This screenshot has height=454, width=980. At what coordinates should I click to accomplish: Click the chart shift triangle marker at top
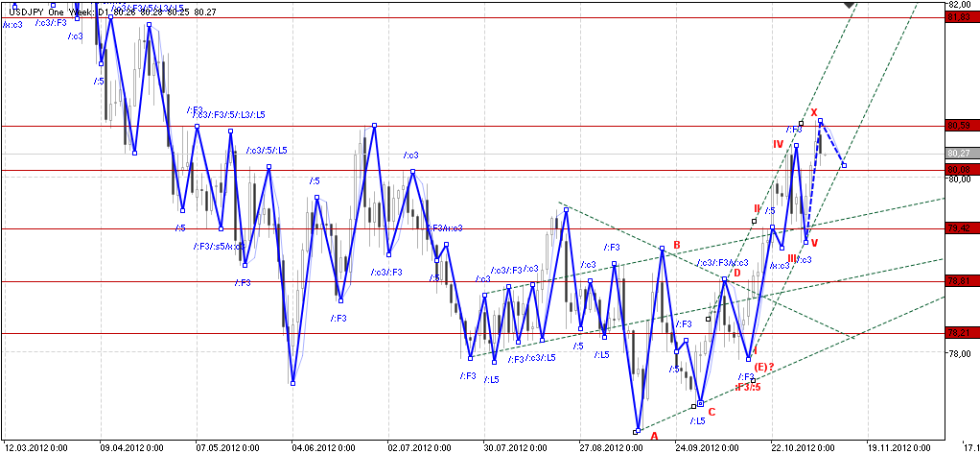(x=850, y=5)
